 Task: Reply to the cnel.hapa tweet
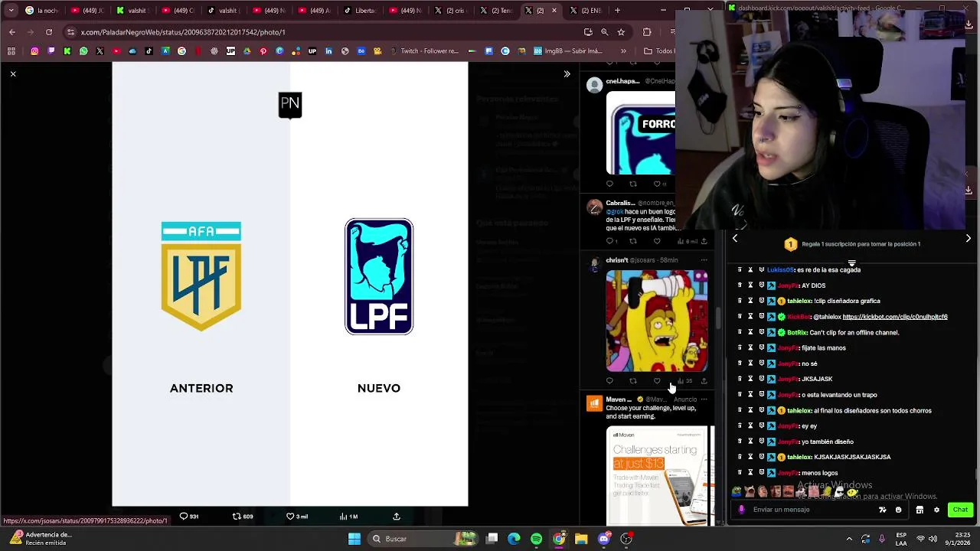(609, 184)
